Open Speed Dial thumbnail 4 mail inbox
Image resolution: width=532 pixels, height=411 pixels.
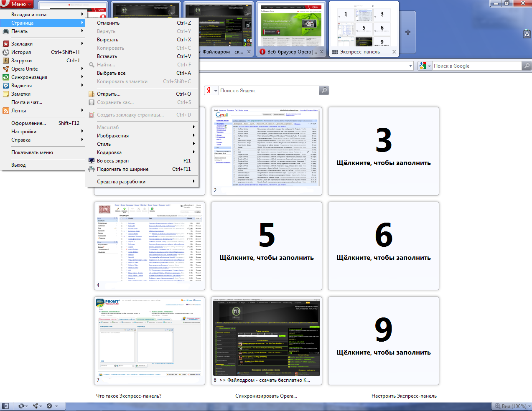(150, 246)
